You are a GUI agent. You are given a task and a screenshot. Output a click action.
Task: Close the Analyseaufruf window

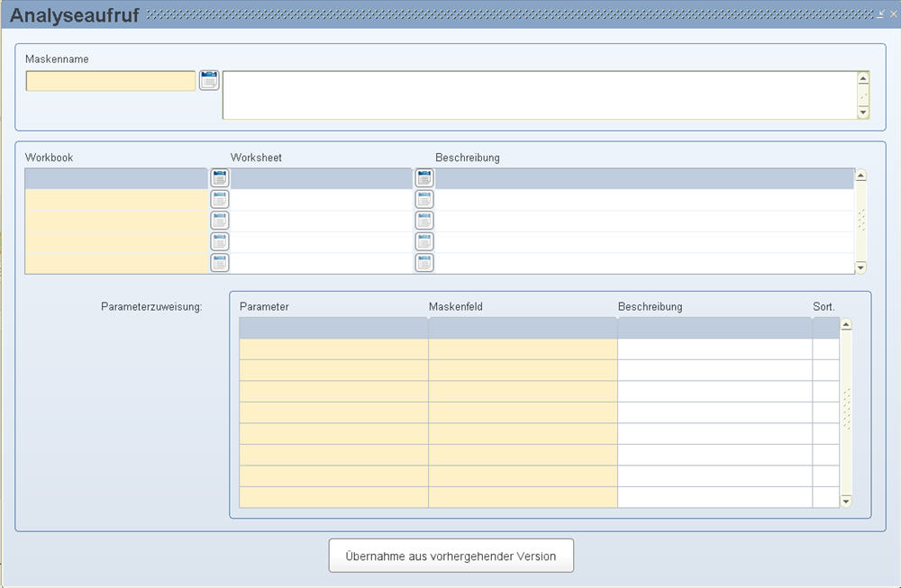coord(894,14)
